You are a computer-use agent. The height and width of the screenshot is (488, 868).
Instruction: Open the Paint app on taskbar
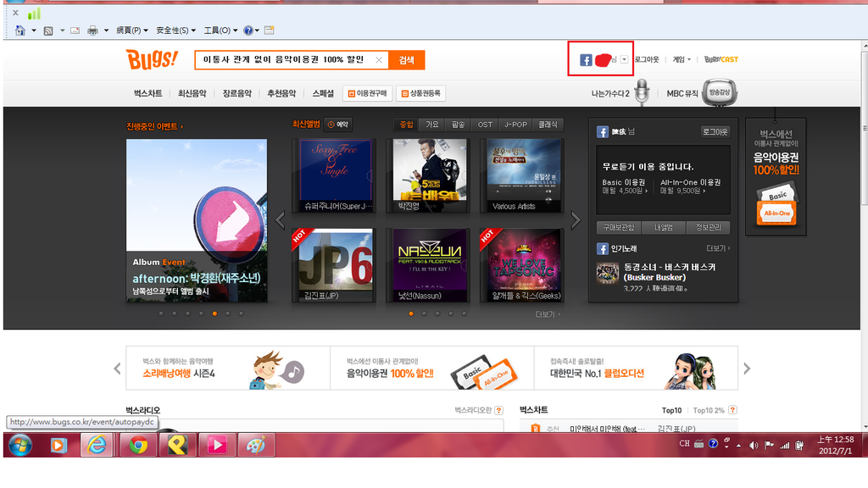(x=256, y=445)
